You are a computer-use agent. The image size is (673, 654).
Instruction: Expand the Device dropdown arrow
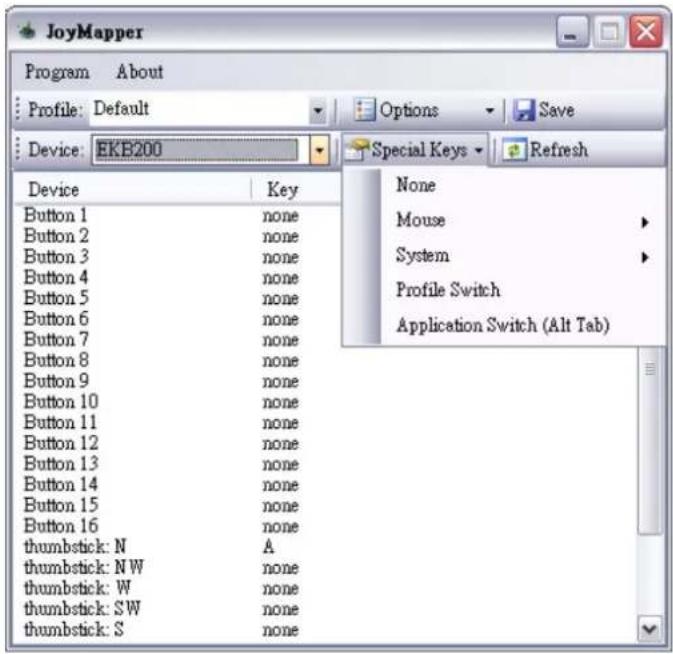click(319, 150)
